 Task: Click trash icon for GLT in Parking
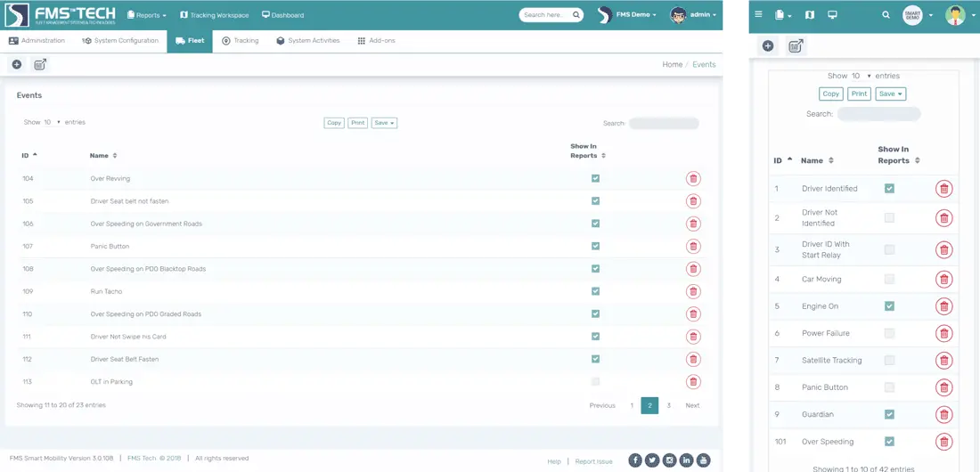(x=693, y=382)
